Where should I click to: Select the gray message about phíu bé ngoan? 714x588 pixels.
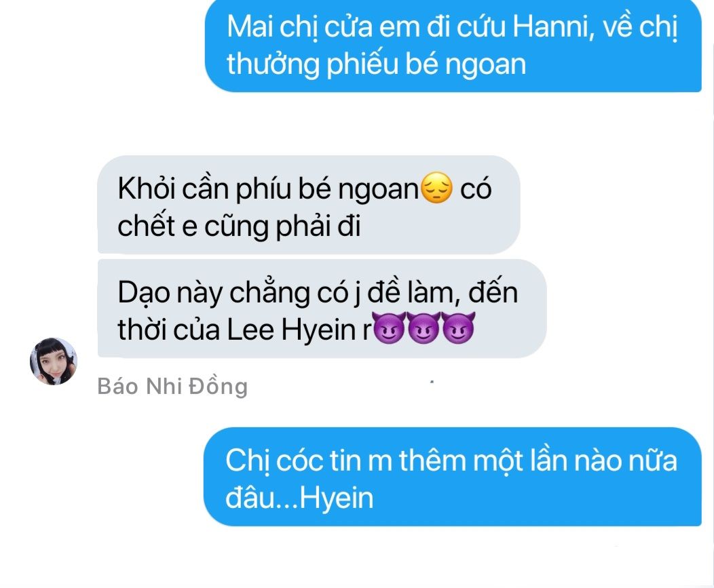(309, 205)
